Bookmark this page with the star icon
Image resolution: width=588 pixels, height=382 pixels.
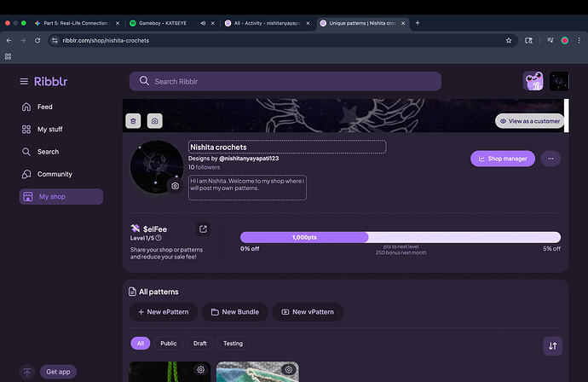coord(509,41)
